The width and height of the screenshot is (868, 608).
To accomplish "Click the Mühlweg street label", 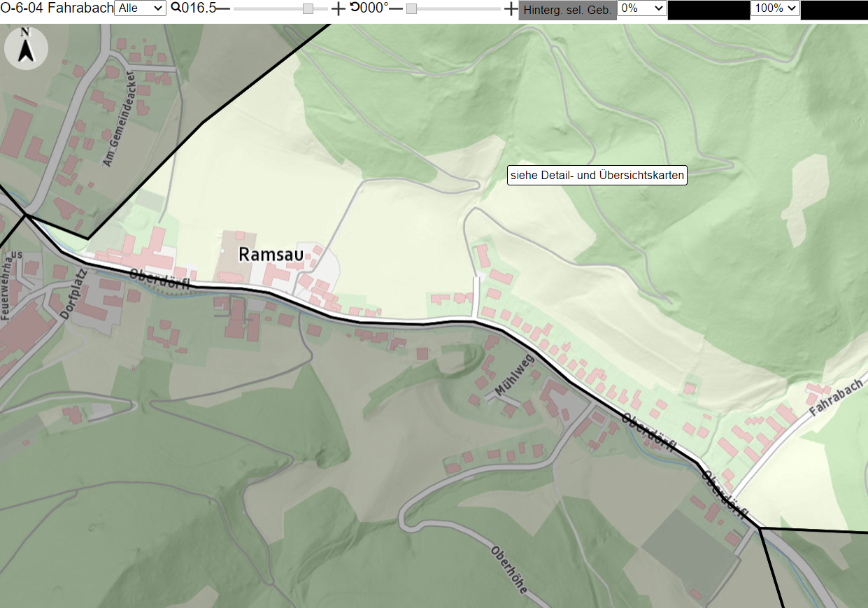I will click(x=513, y=376).
